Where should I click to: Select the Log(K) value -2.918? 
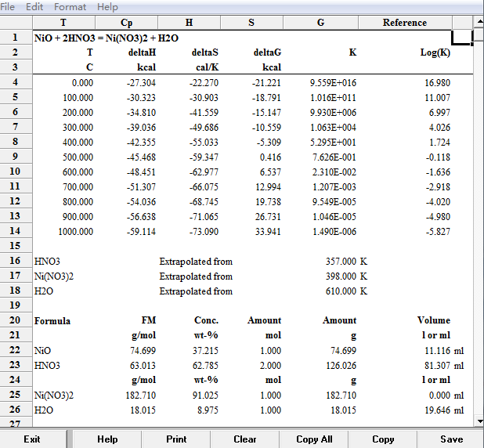pos(438,186)
